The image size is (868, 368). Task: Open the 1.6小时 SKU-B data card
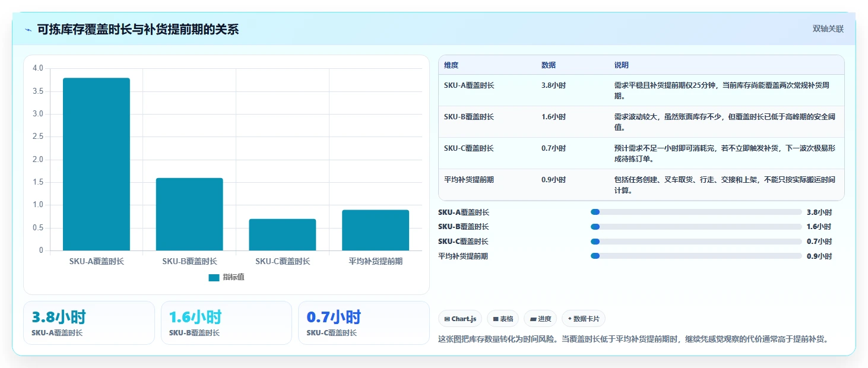click(x=226, y=323)
